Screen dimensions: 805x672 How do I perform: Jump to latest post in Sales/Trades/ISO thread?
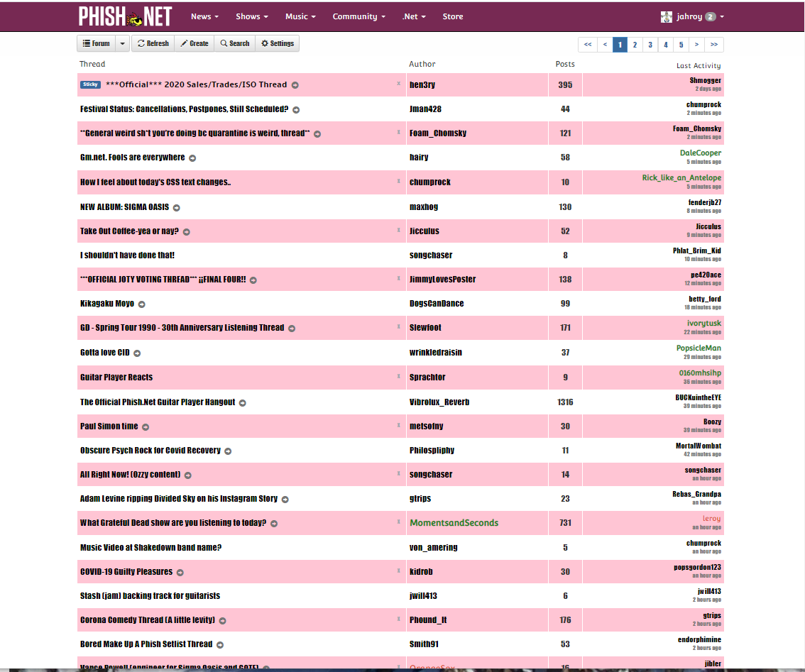pos(295,85)
